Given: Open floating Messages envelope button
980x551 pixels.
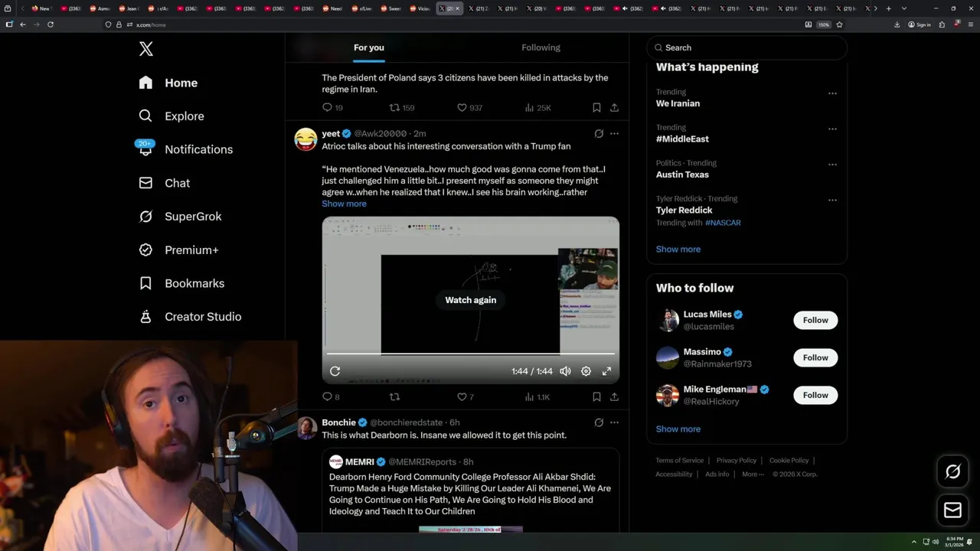Looking at the screenshot, I should click(x=952, y=510).
